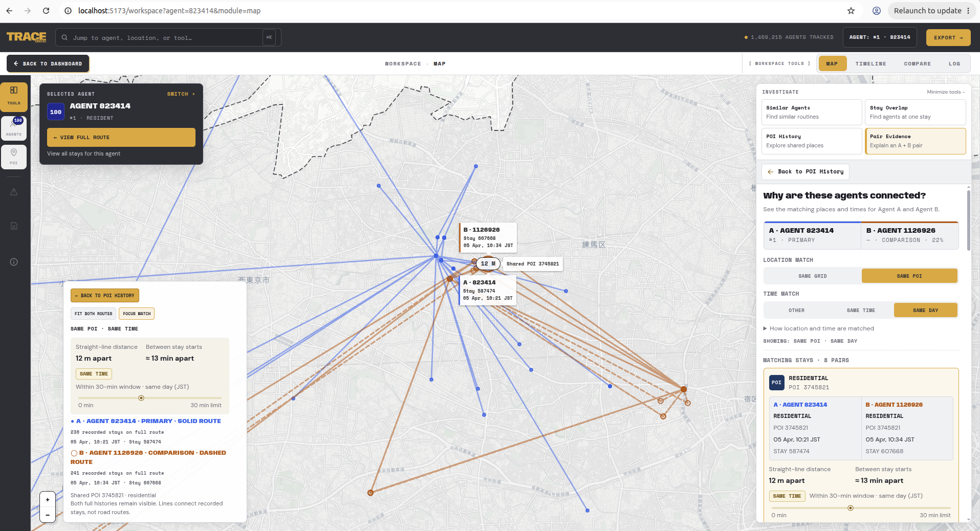Minimize the tools panel
The height and width of the screenshot is (531, 980).
point(946,92)
